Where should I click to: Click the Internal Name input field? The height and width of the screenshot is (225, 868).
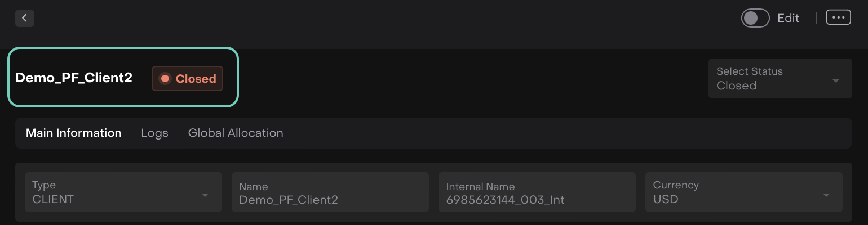(537, 192)
